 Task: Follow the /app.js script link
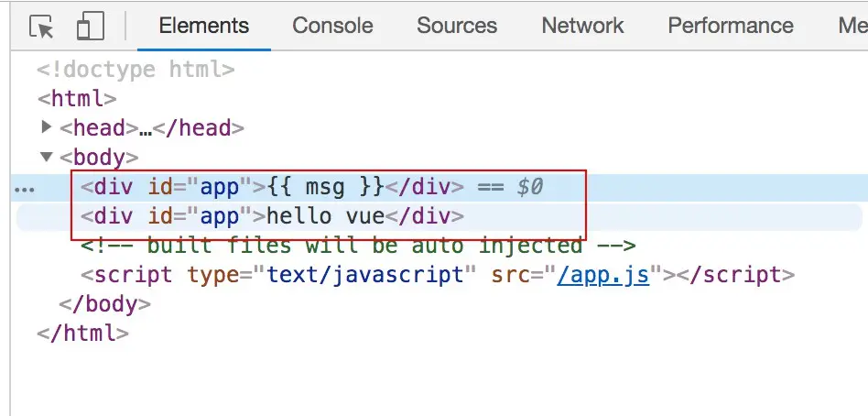click(x=602, y=275)
